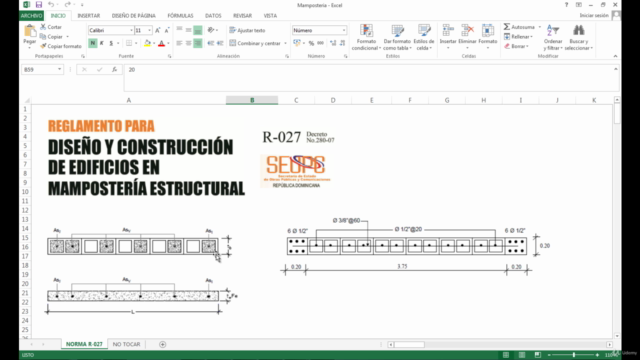The width and height of the screenshot is (640, 360).
Task: Expand Combinar y centrar dropdown arrow
Action: pyautogui.click(x=285, y=43)
